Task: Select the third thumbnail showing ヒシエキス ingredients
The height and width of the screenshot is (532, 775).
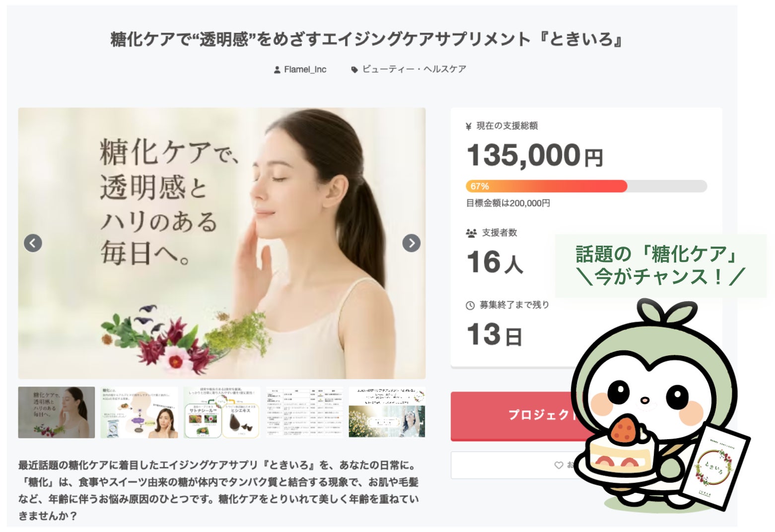Action: pyautogui.click(x=222, y=412)
